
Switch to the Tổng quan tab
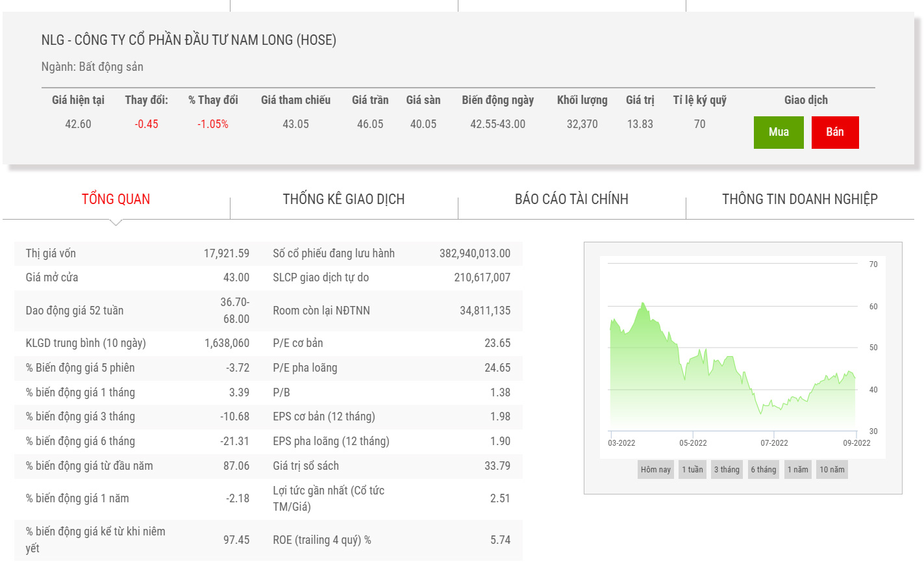coord(116,199)
